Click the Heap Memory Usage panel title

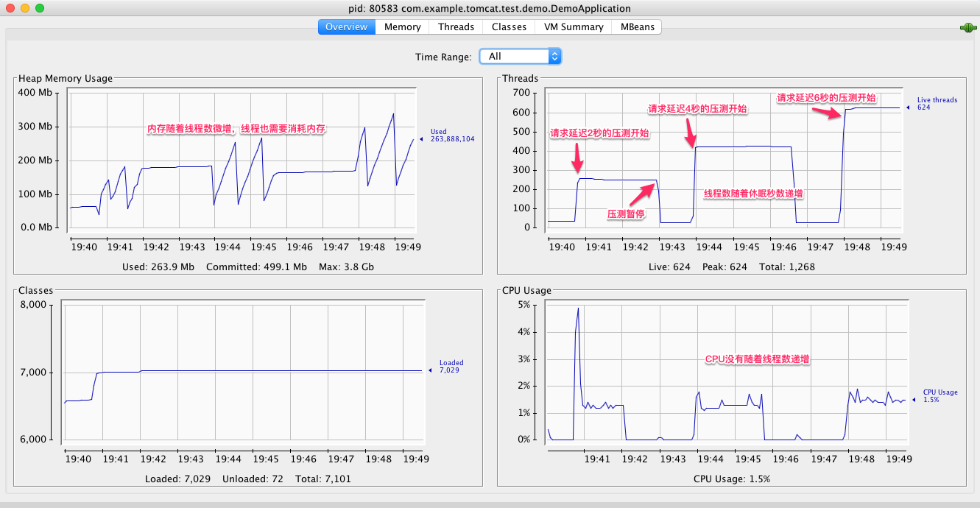pyautogui.click(x=66, y=79)
